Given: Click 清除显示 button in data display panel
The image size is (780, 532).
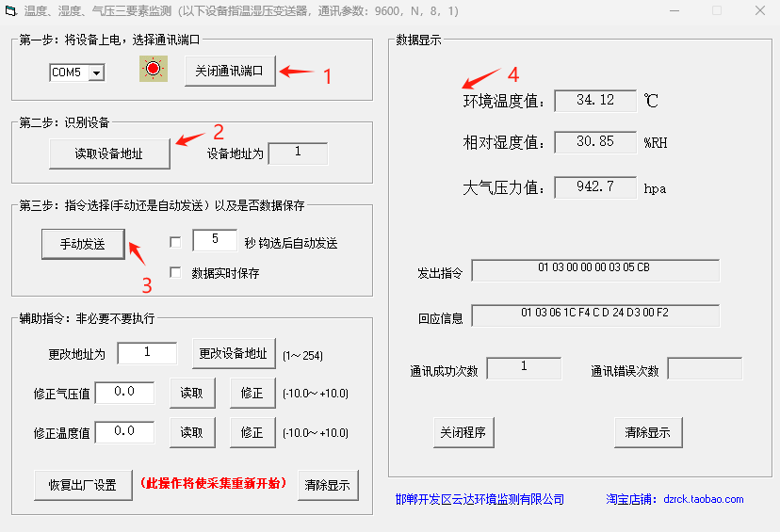Looking at the screenshot, I should pos(648,432).
